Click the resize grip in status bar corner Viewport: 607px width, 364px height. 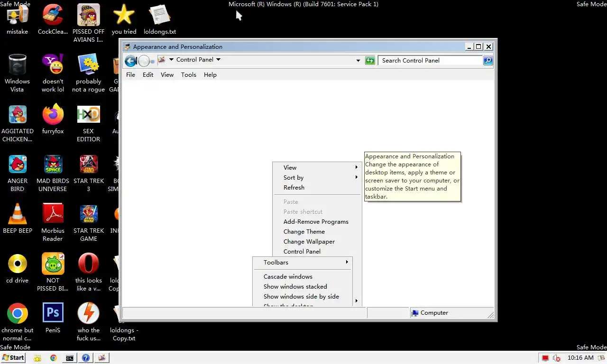tap(490, 315)
